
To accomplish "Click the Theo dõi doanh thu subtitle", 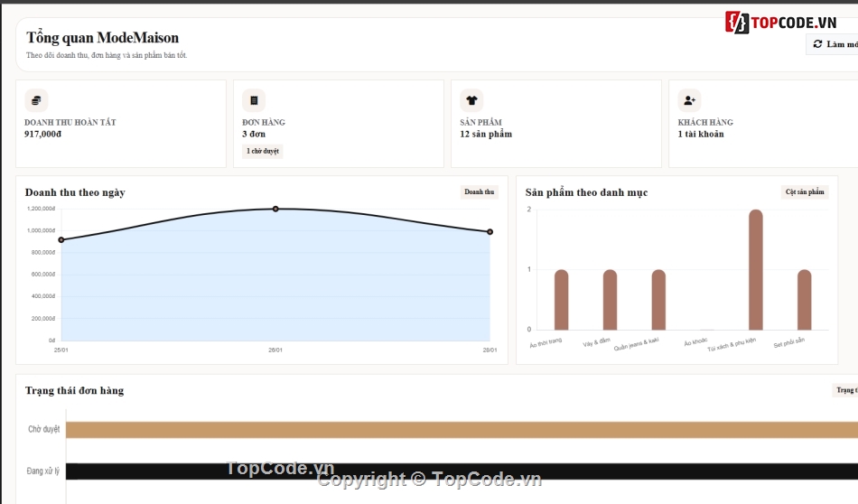I will (107, 55).
